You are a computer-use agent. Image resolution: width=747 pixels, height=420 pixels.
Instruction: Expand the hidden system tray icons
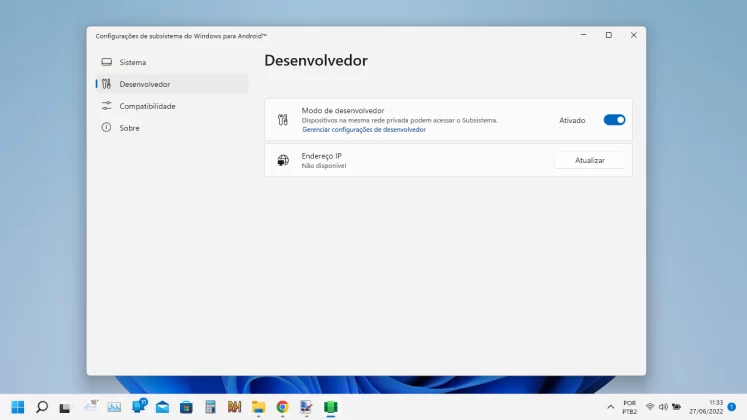click(611, 407)
